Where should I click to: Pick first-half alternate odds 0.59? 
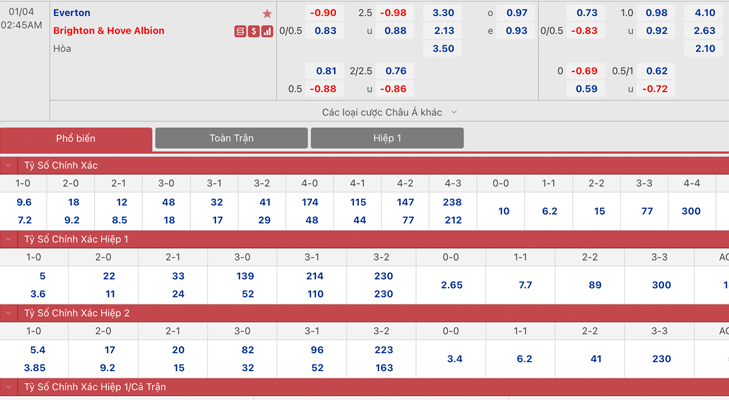pyautogui.click(x=586, y=89)
